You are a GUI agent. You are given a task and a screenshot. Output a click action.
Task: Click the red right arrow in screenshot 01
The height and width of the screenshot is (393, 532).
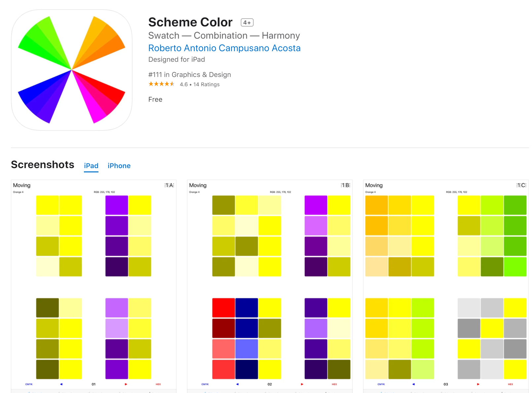tap(126, 384)
